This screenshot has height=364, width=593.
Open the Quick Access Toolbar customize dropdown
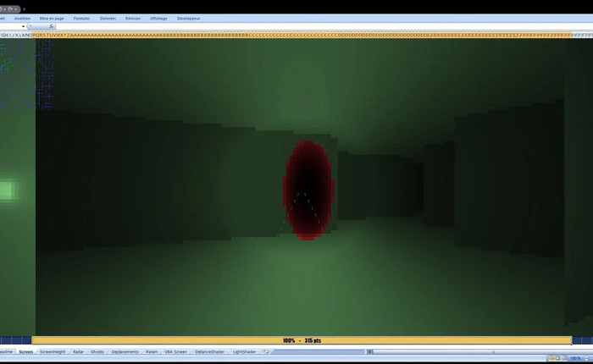pos(25,9)
